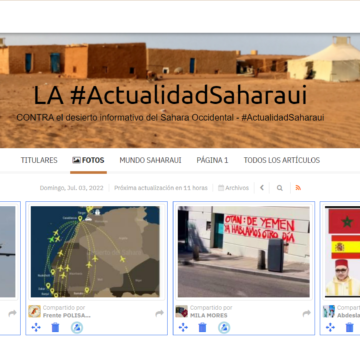The image size is (360, 360).
Task: Open the flight routes map photo
Action: click(x=95, y=252)
